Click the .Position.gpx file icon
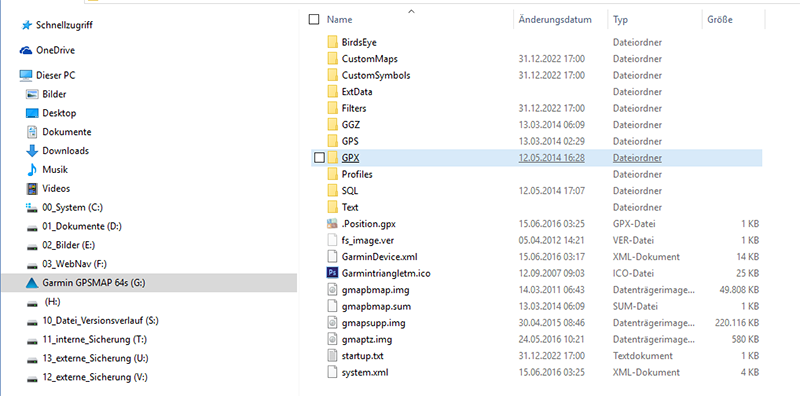 click(332, 224)
